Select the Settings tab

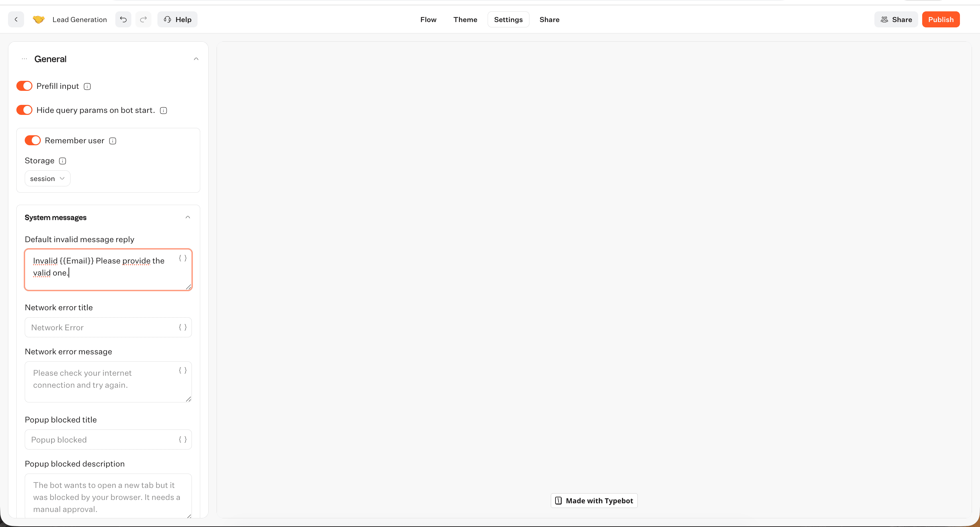(508, 19)
